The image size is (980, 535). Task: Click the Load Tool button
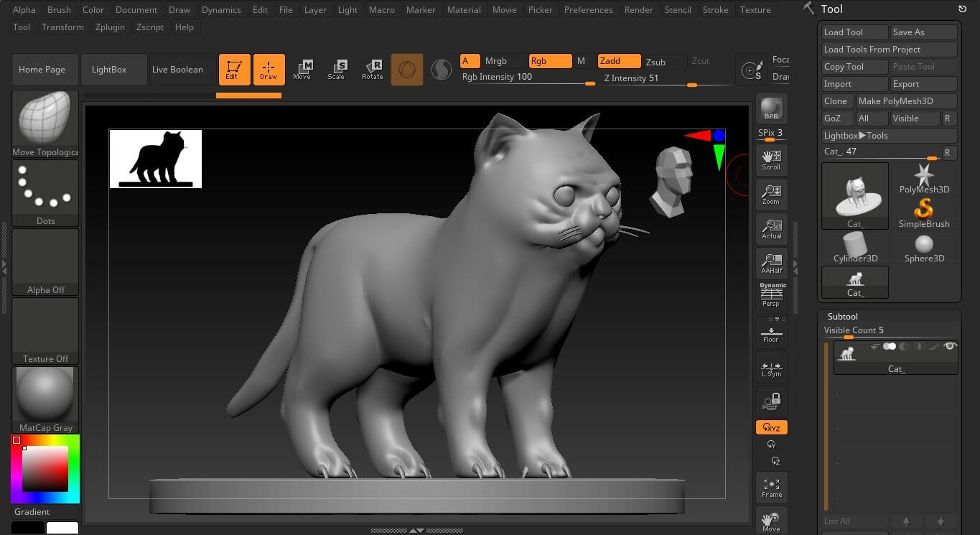(854, 32)
